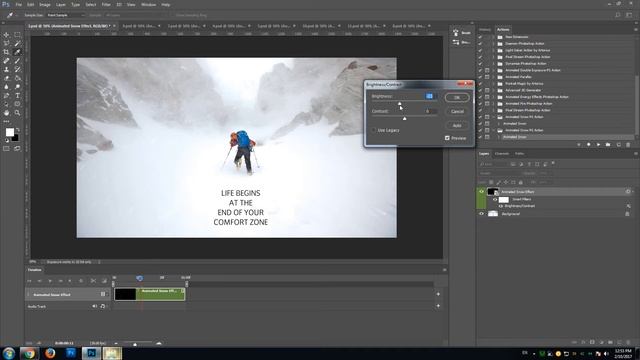640x360 pixels.
Task: Expand the Animated Double Exposure action set
Action: 493,70
